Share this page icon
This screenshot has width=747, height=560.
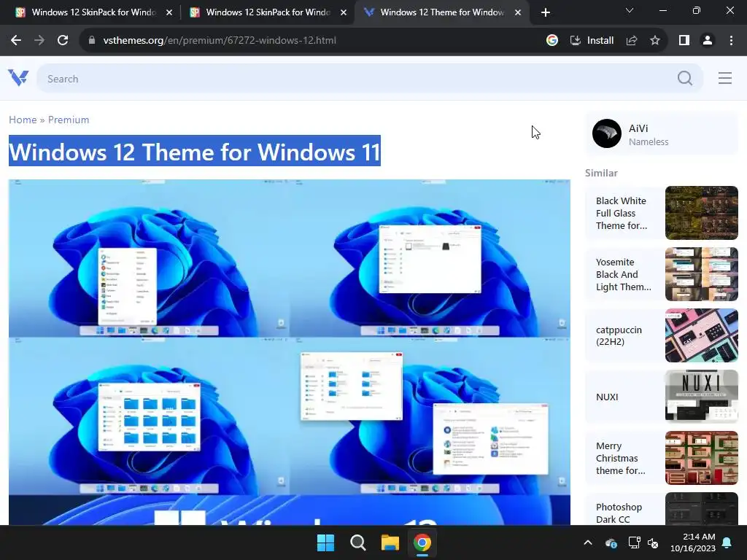click(632, 41)
